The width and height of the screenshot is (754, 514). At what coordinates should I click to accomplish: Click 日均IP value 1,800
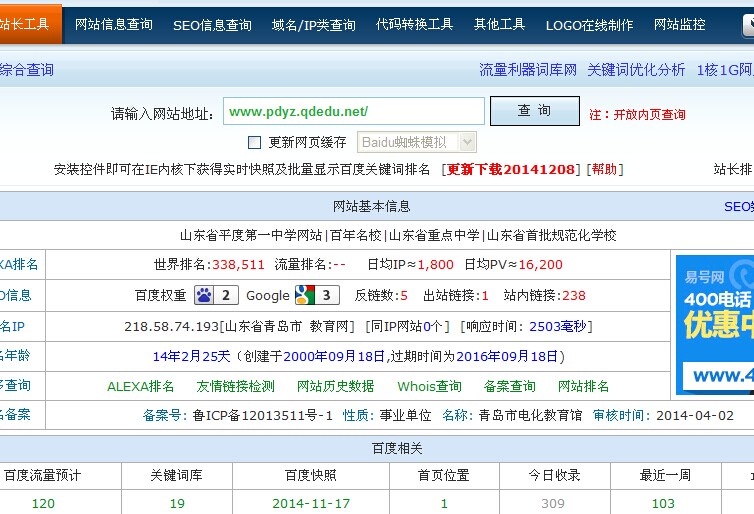tap(436, 265)
